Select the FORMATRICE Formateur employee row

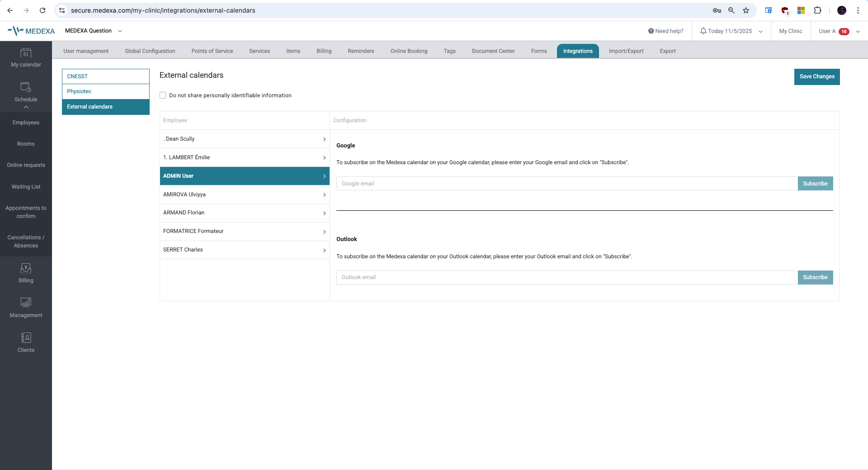click(x=245, y=232)
